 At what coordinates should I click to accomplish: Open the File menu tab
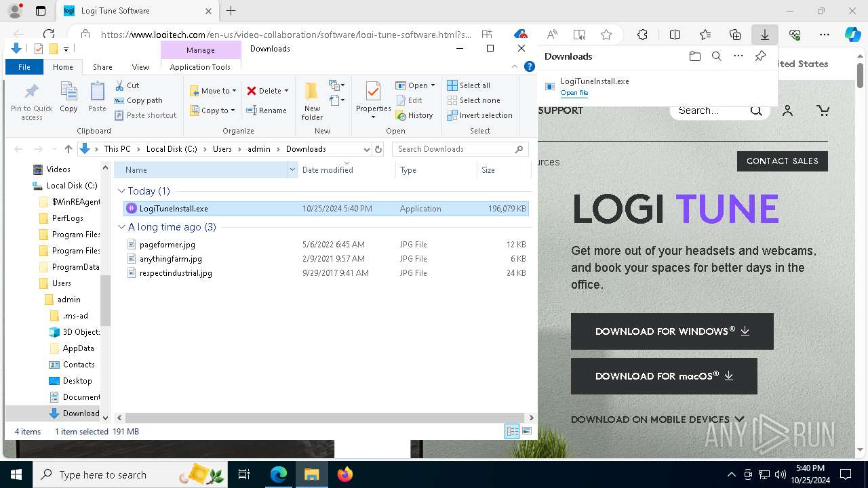click(24, 67)
